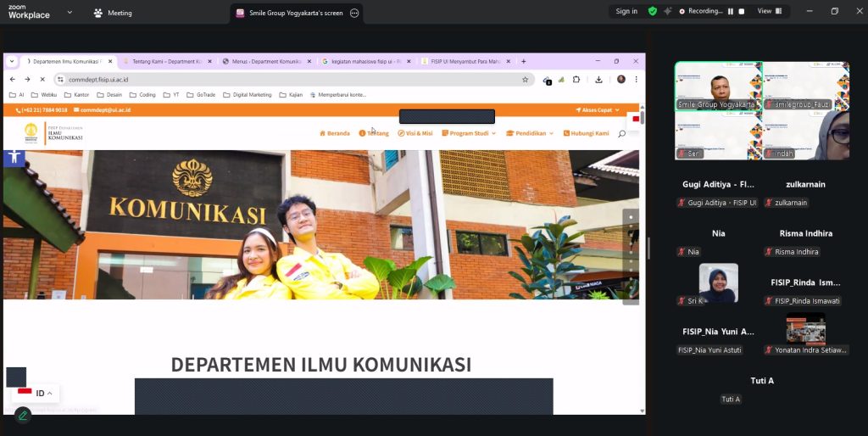Click the website search magnifier icon
This screenshot has height=436, width=868.
pos(621,133)
